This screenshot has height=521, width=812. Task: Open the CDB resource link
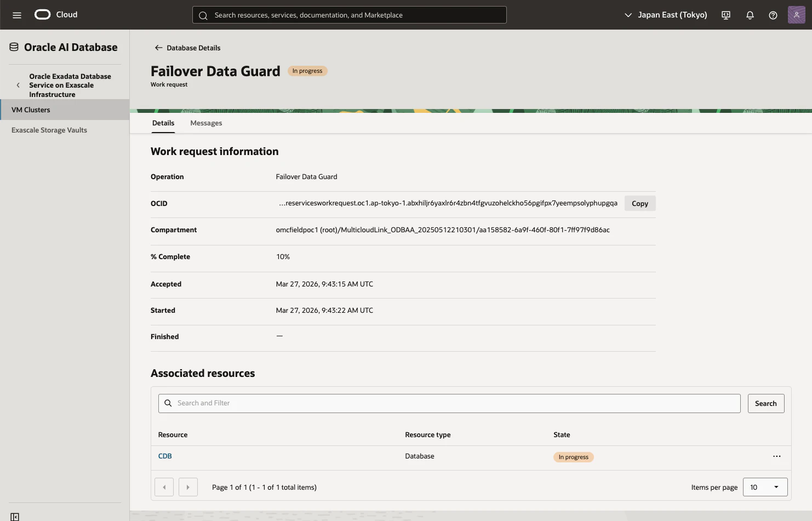pyautogui.click(x=165, y=456)
